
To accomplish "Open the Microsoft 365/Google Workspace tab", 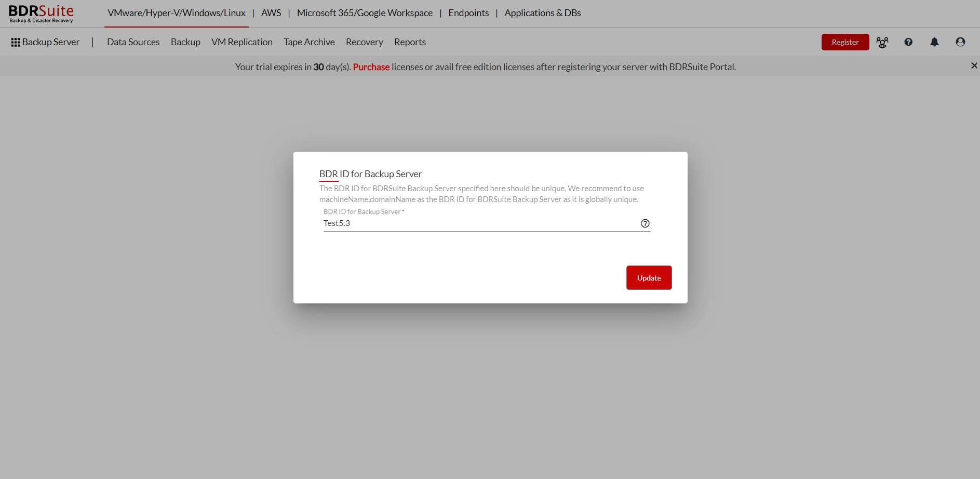I will 365,13.
